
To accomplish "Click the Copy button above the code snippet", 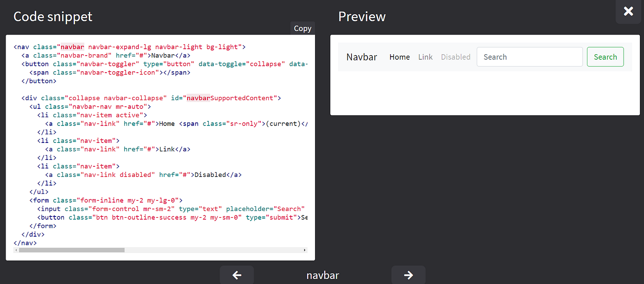I will pos(302,28).
